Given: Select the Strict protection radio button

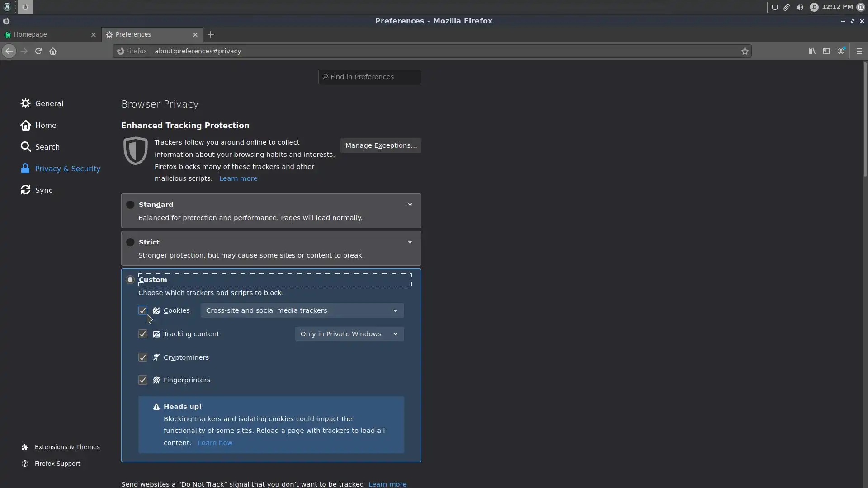Looking at the screenshot, I should tap(130, 242).
